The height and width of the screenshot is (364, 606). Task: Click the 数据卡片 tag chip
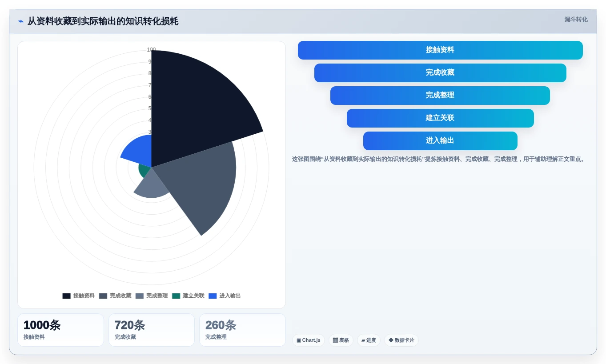point(401,340)
